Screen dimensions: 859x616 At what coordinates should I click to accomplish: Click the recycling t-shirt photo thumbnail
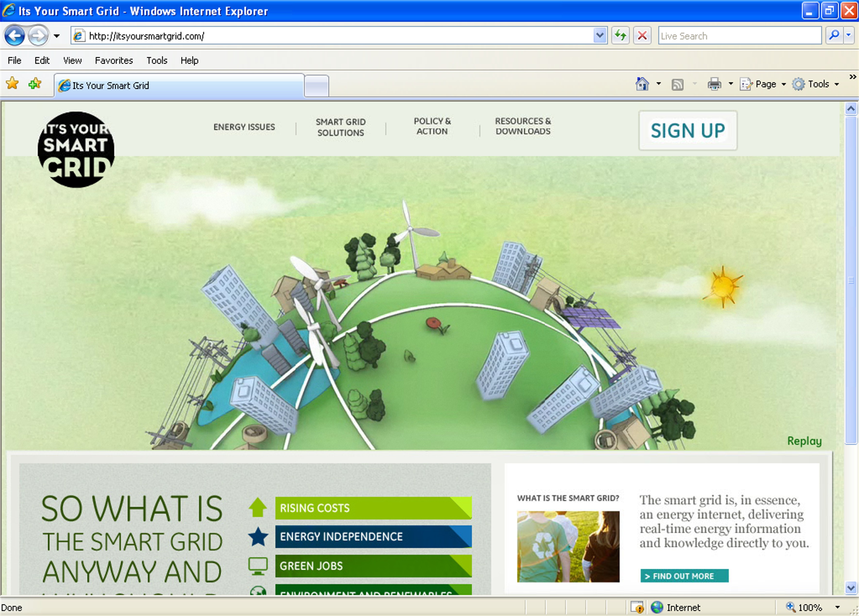tap(568, 547)
